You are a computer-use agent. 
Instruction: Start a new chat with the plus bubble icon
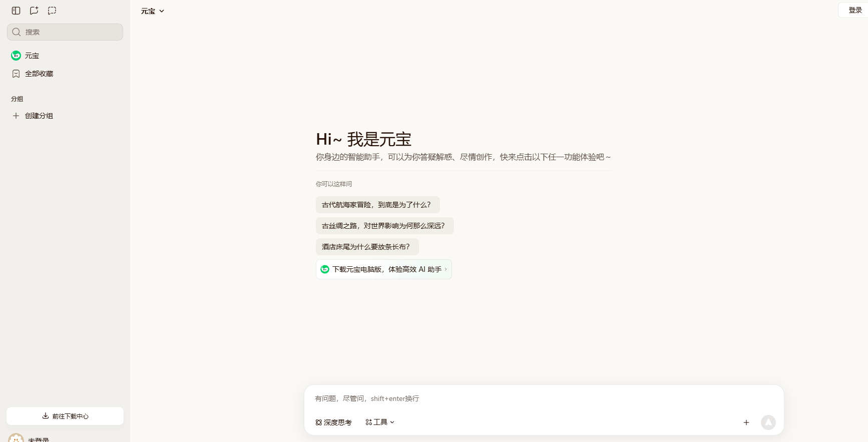(x=34, y=11)
